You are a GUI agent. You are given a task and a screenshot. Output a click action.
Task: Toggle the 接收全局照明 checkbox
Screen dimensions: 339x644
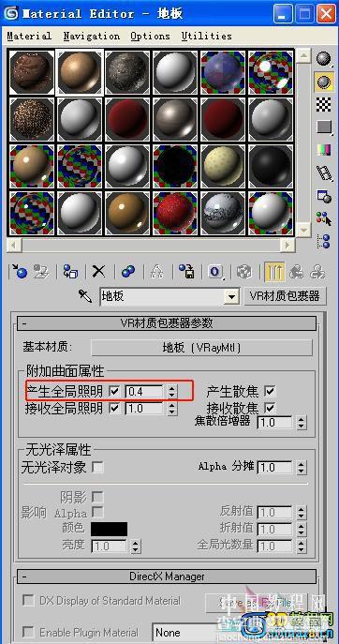pos(114,409)
